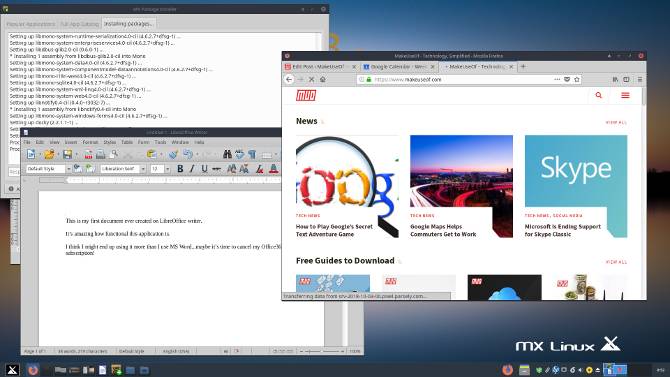
Task: Toggle formatting marks pilcrow icon
Action: (x=252, y=154)
